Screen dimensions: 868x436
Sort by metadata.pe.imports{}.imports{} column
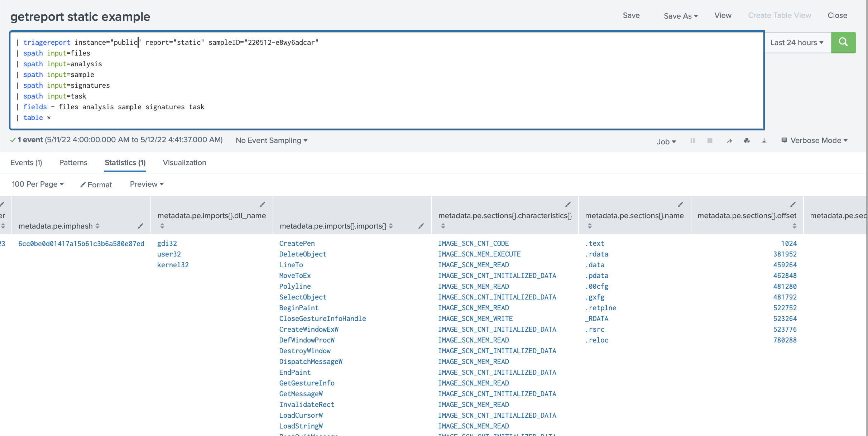[391, 226]
